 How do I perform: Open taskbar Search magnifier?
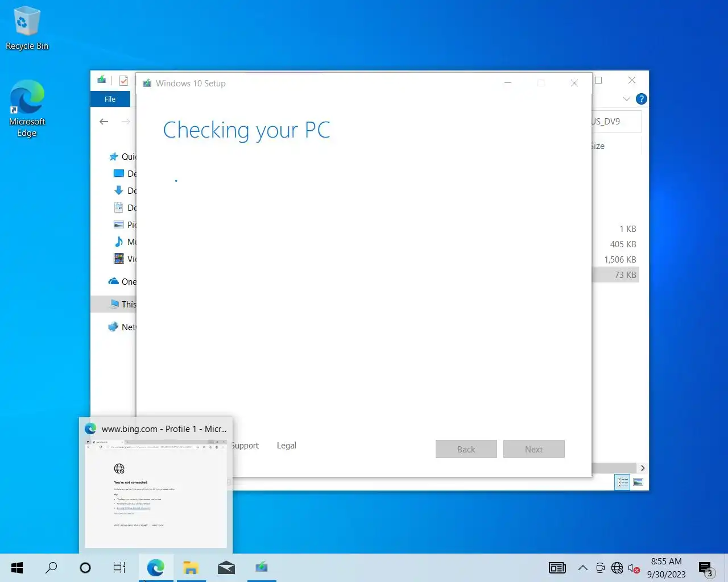point(51,568)
